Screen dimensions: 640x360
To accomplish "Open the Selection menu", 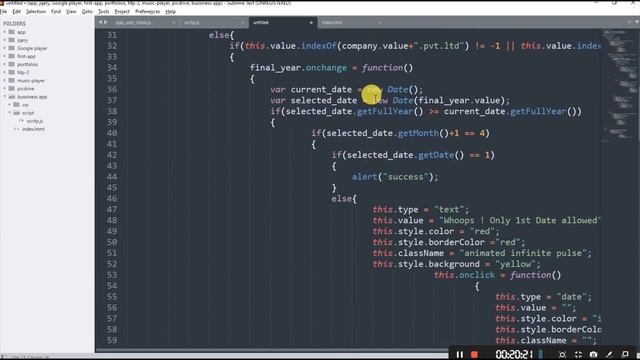I will (x=36, y=11).
